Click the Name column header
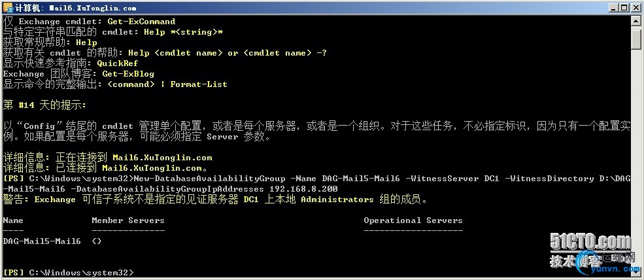This screenshot has width=644, height=280. click(x=13, y=220)
